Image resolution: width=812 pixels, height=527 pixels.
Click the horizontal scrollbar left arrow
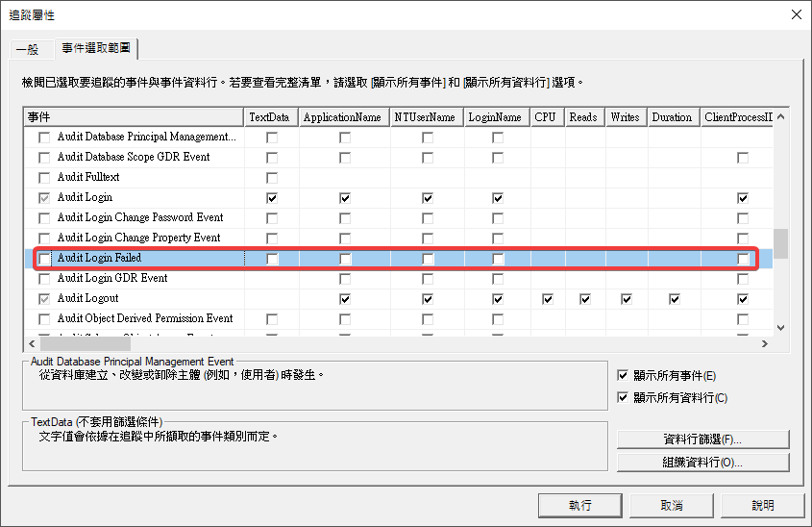click(x=31, y=343)
